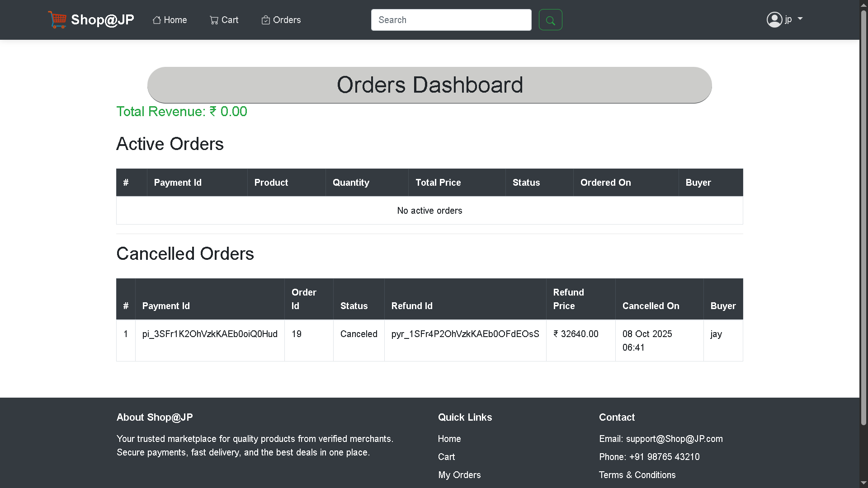Click the clipboard icon beside Orders

tap(265, 20)
